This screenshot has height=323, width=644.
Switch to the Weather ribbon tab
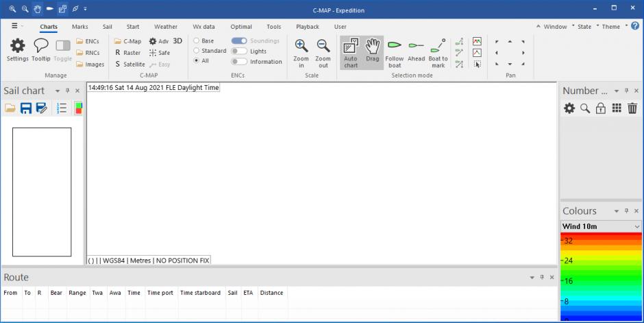tap(166, 27)
